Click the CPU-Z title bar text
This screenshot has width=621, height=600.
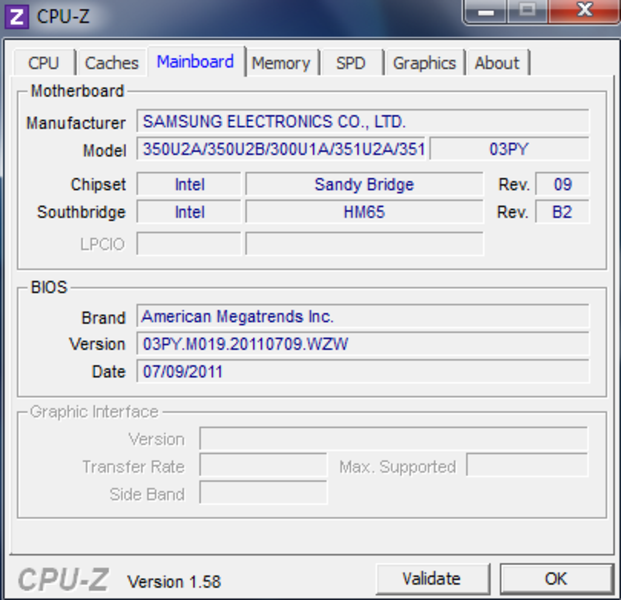pyautogui.click(x=63, y=17)
